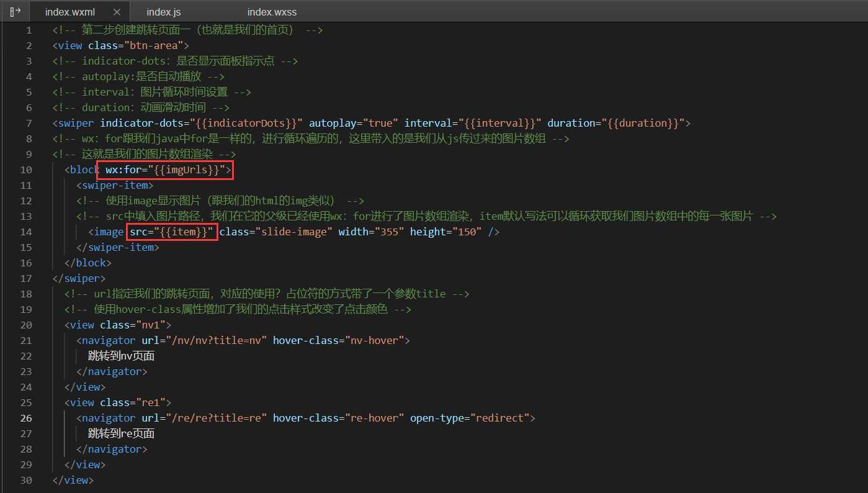This screenshot has height=493, width=868.
Task: Click the </block> closing tag
Action: click(88, 263)
